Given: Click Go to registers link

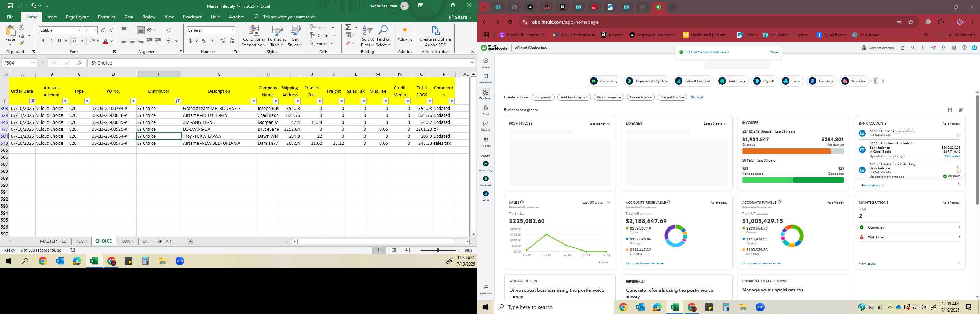Looking at the screenshot, I should pos(872,186).
